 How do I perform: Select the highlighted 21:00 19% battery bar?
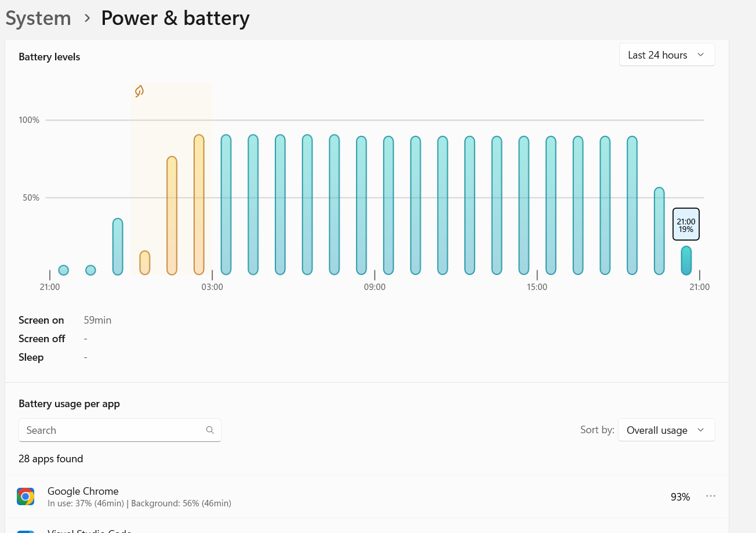click(x=686, y=260)
